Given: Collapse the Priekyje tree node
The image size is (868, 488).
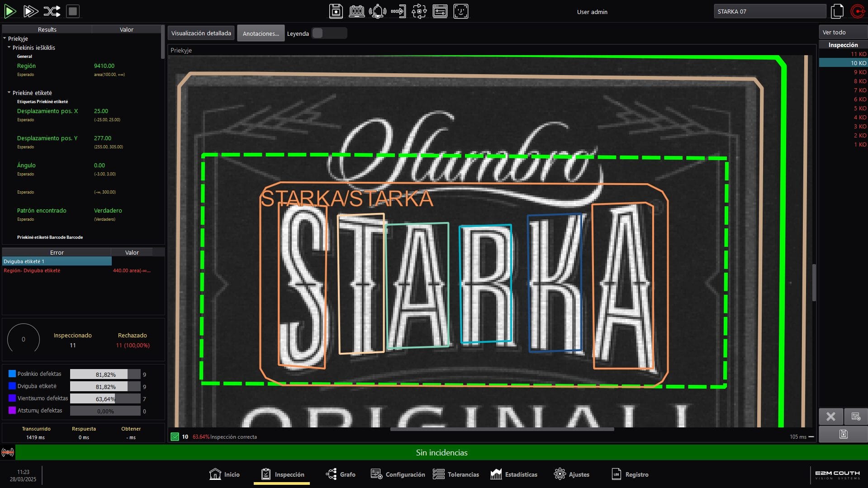Looking at the screenshot, I should coord(5,38).
